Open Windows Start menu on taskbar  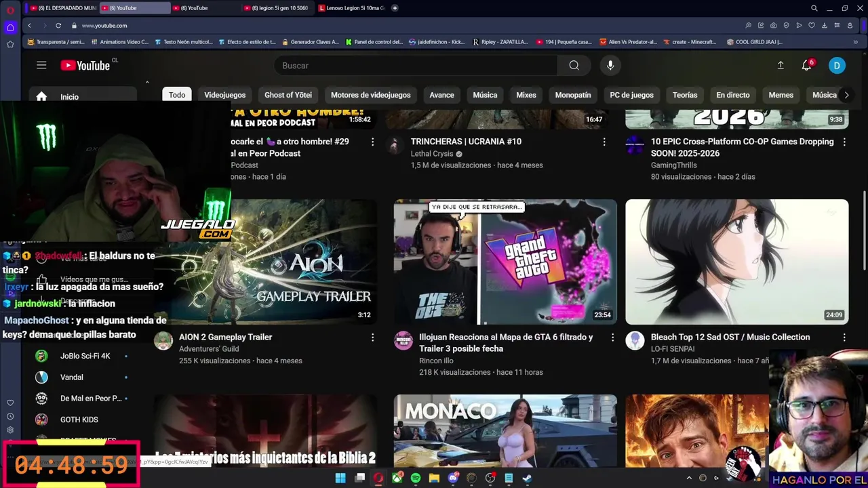click(340, 478)
